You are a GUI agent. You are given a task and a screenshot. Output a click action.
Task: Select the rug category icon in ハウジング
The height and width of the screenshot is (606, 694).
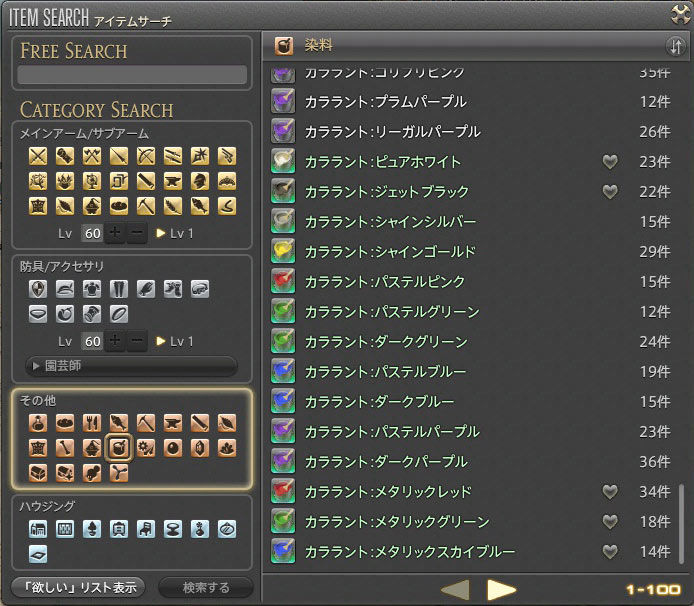coord(38,553)
